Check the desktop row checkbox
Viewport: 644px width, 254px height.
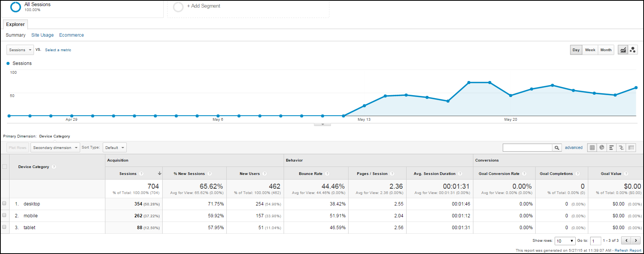click(4, 204)
